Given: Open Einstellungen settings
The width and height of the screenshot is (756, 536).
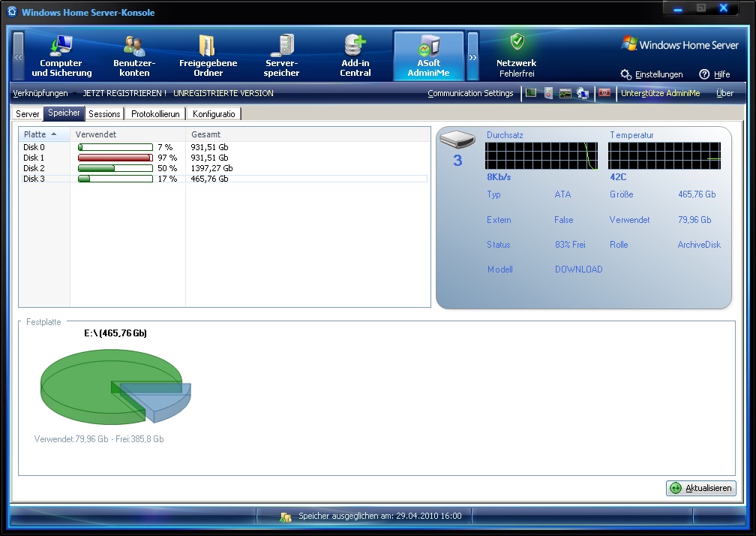Looking at the screenshot, I should click(x=651, y=74).
